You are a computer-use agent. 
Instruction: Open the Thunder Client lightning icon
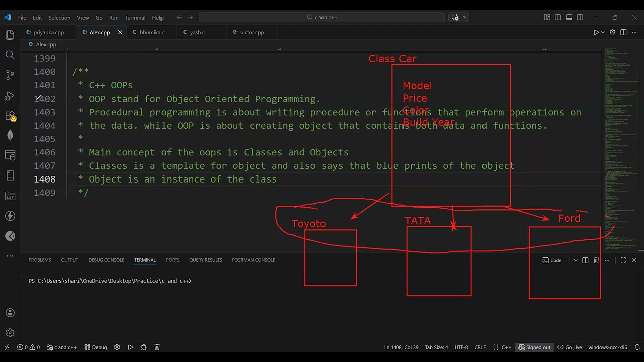(10, 216)
